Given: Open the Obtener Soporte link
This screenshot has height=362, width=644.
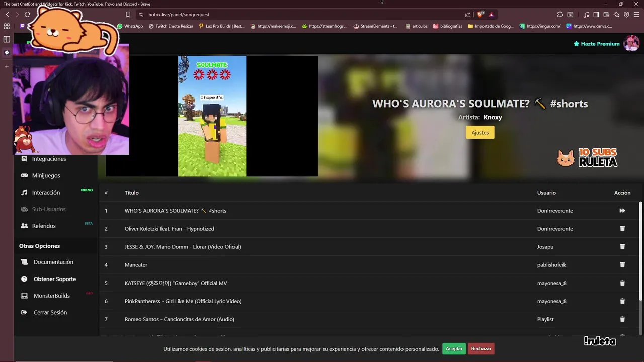Looking at the screenshot, I should point(55,279).
